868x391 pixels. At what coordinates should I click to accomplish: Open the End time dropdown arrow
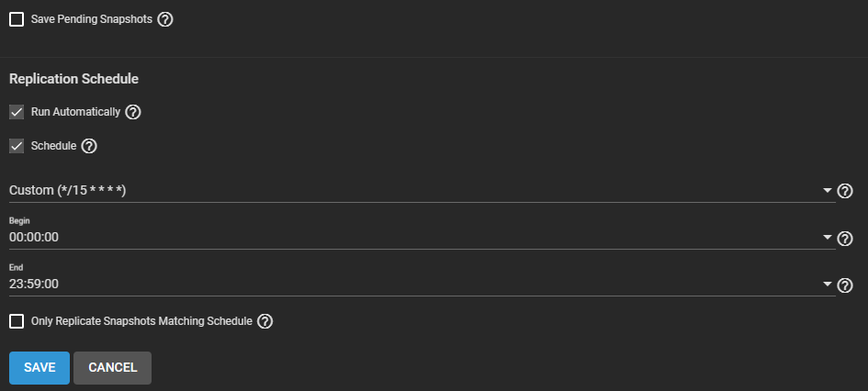coord(829,285)
